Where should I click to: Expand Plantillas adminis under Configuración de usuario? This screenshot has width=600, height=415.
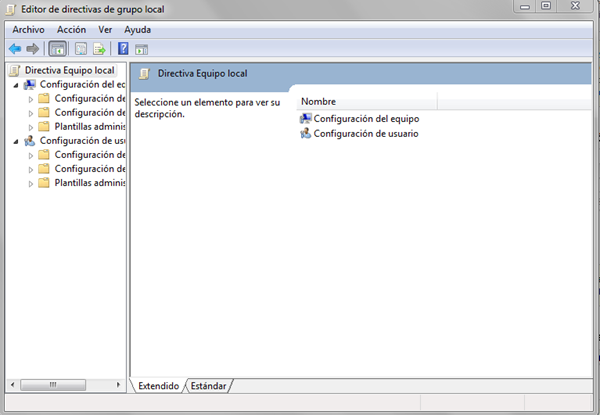31,184
